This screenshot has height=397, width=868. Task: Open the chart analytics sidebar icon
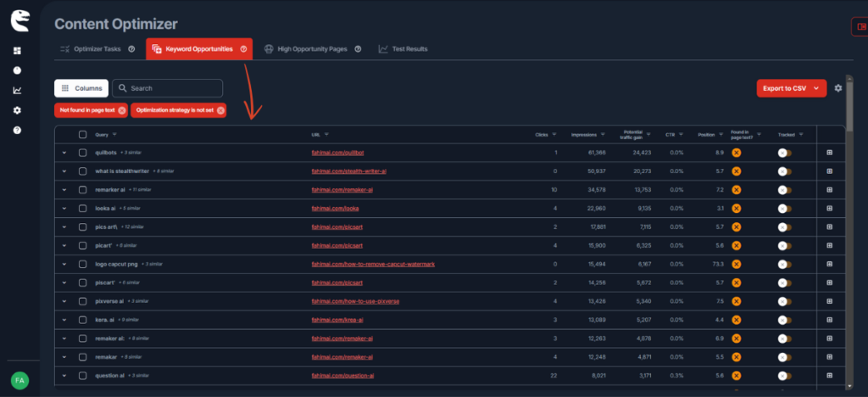(x=17, y=90)
